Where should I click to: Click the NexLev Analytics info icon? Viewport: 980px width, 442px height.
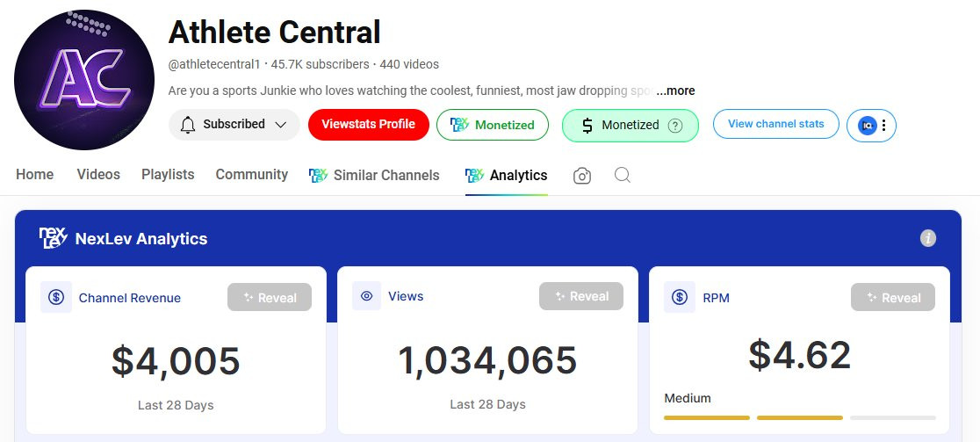[928, 238]
